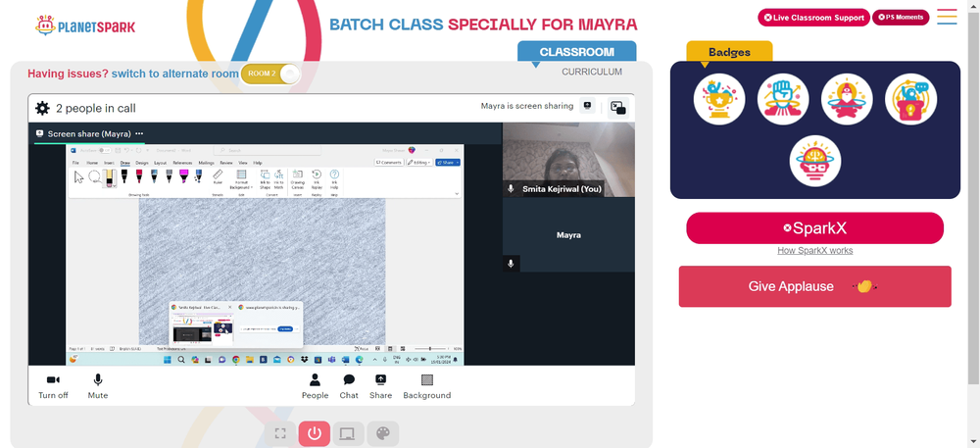The image size is (980, 448).
Task: Switch to the CLASSROOM tab
Action: [x=577, y=52]
